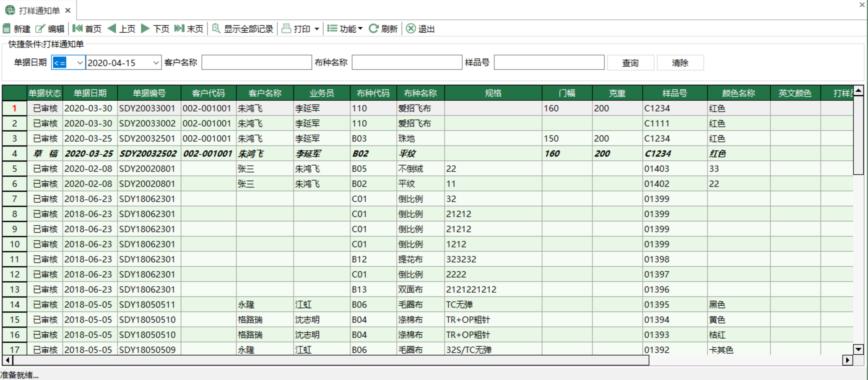Click 提花布 cell in row 11
The width and height of the screenshot is (868, 380).
pos(421,259)
